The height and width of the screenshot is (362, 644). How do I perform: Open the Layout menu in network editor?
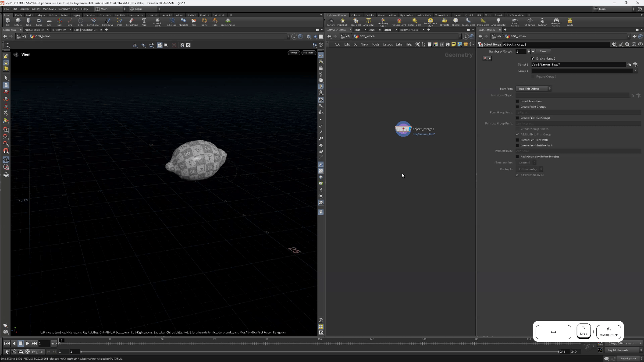tap(388, 44)
